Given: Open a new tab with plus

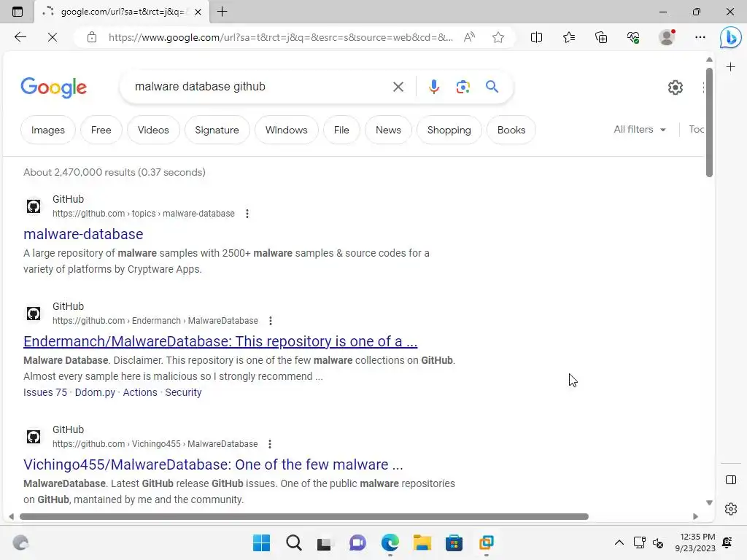Looking at the screenshot, I should pyautogui.click(x=222, y=12).
